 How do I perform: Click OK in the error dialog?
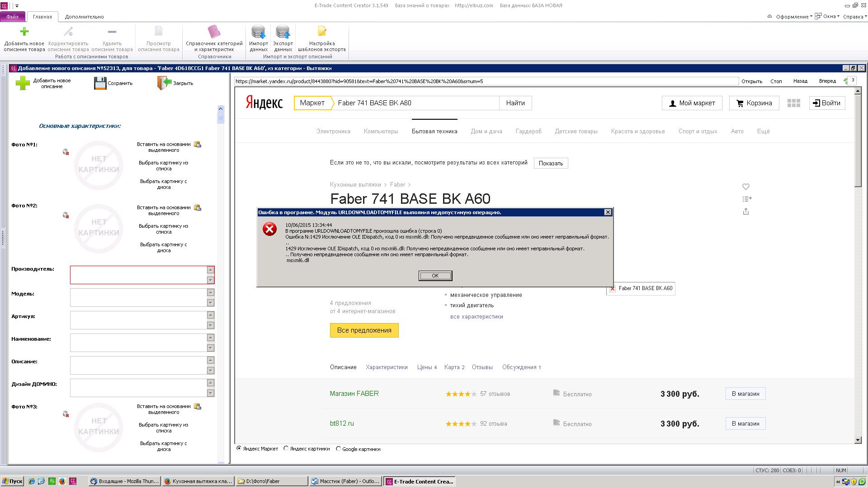tap(435, 276)
